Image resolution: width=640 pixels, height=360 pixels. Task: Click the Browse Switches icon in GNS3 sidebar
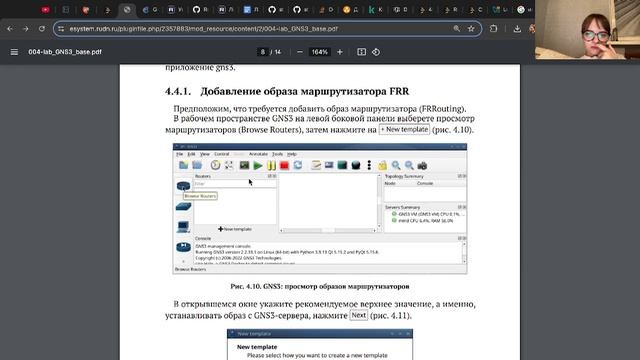click(x=183, y=207)
